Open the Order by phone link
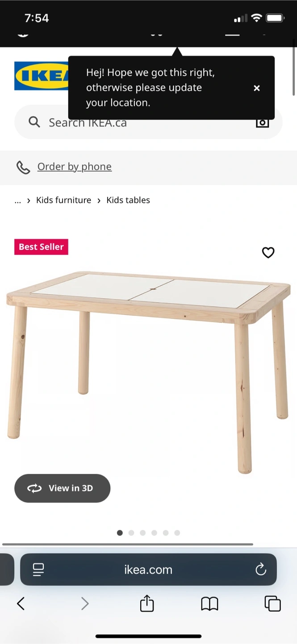The image size is (297, 644). 75,166
